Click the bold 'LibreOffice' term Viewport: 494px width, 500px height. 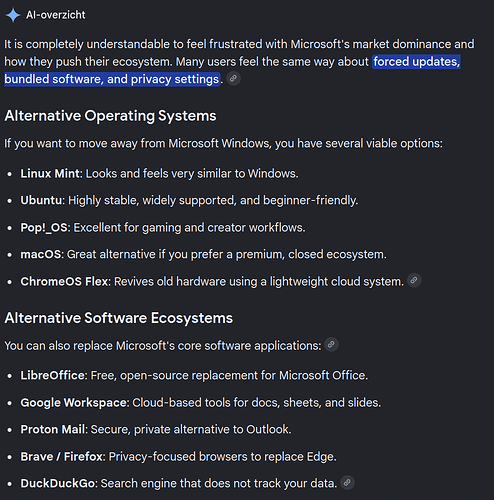click(x=53, y=376)
